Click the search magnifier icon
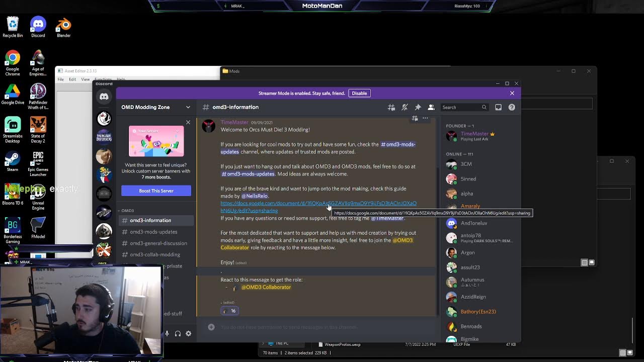 484,107
